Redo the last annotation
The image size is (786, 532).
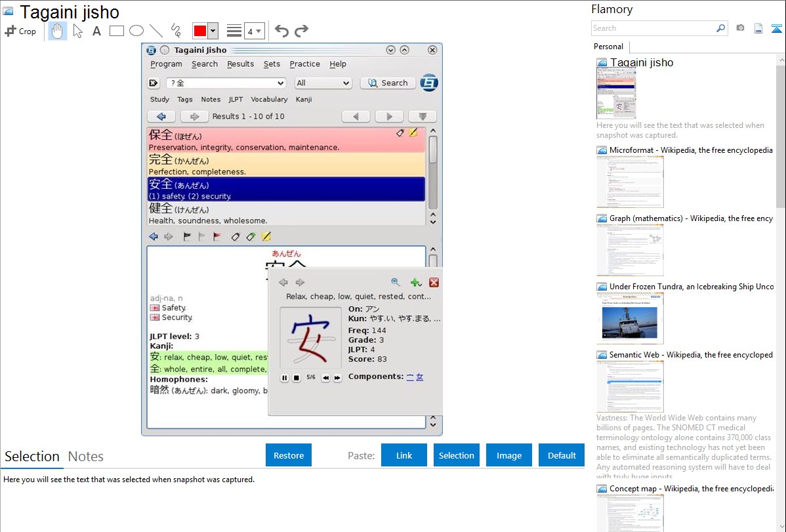(x=301, y=31)
